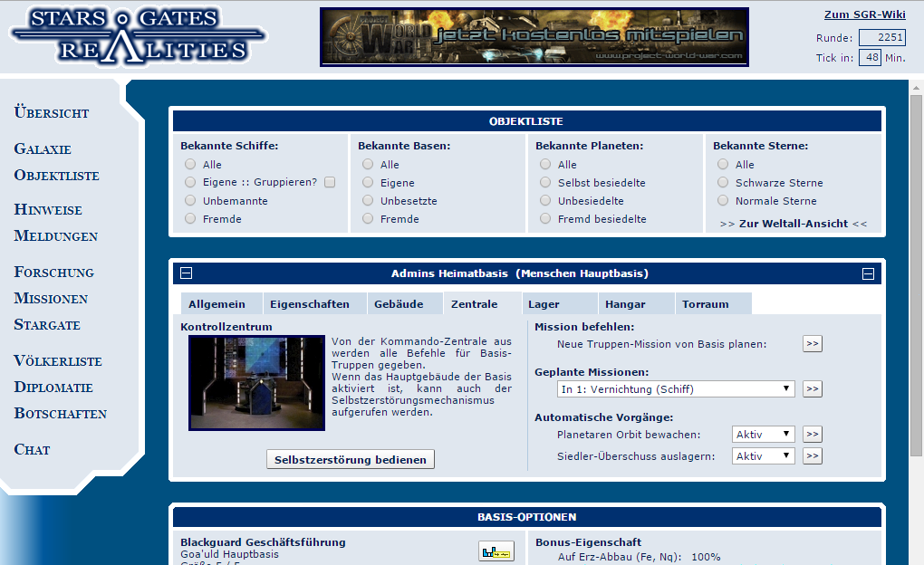Open Botschaften in the sidebar

[x=60, y=413]
